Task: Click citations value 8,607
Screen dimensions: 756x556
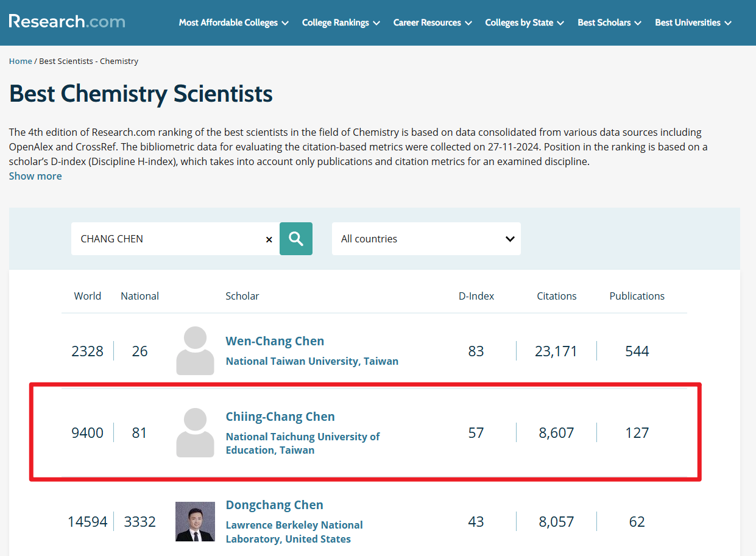Action: coord(556,433)
